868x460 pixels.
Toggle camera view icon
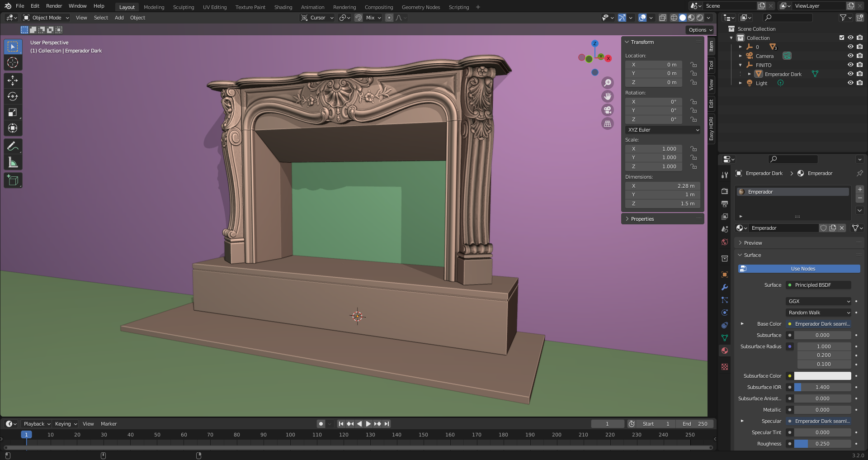pyautogui.click(x=608, y=110)
